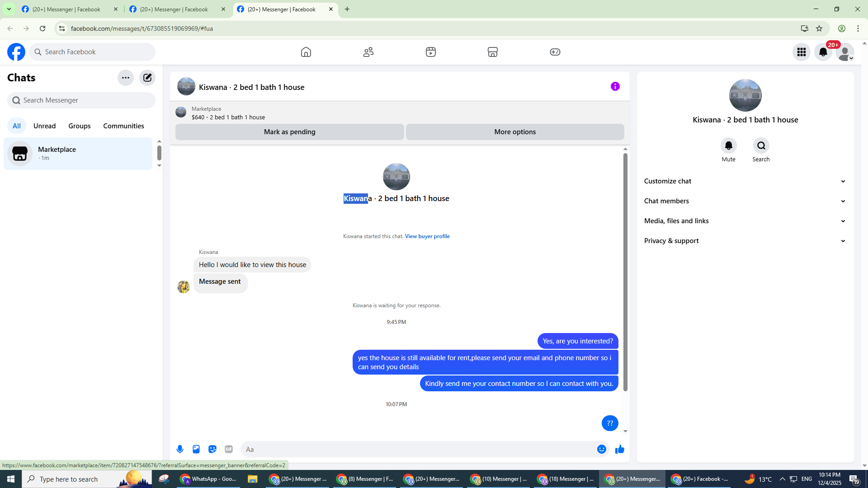The height and width of the screenshot is (488, 868).
Task: Expand Media, files and links section
Action: 745,221
